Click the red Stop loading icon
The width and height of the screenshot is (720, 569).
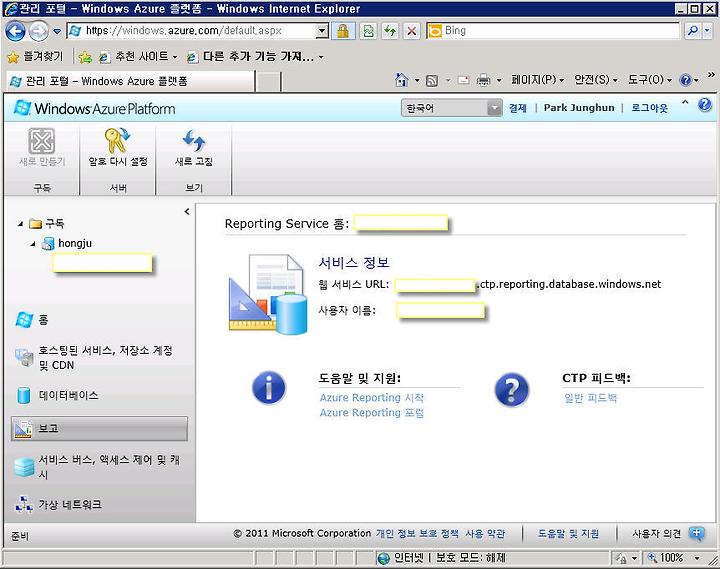pyautogui.click(x=411, y=31)
